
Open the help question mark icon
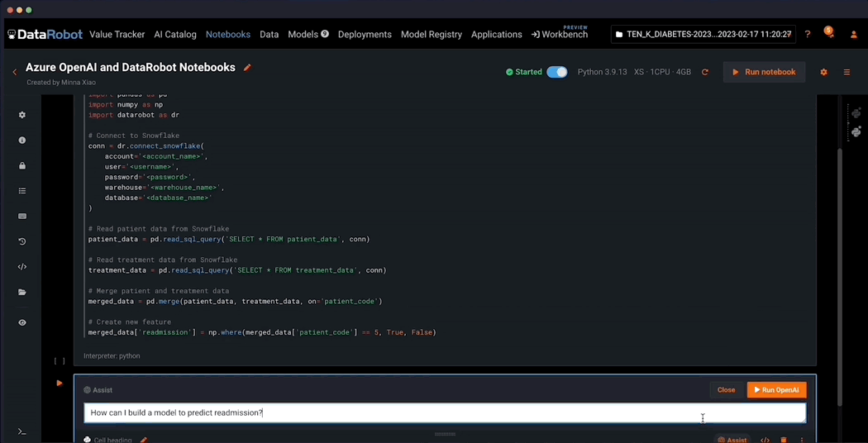pos(808,35)
